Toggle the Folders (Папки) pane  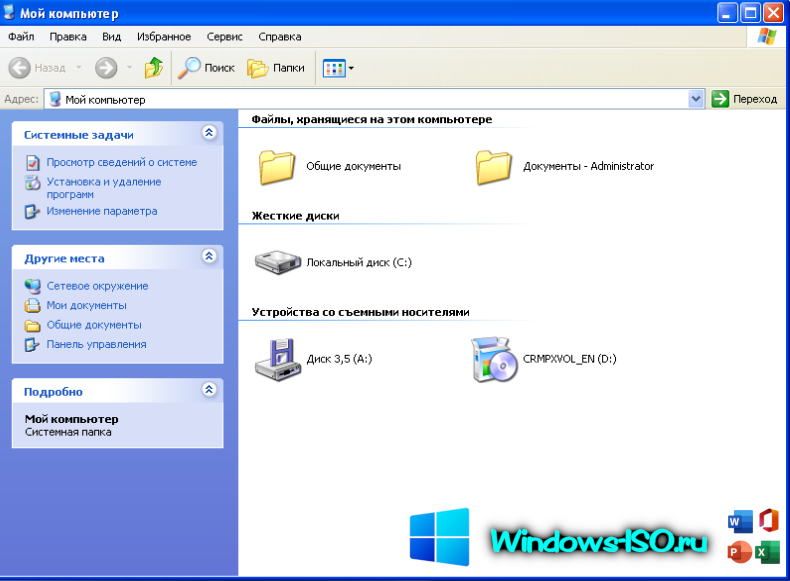coord(276,68)
